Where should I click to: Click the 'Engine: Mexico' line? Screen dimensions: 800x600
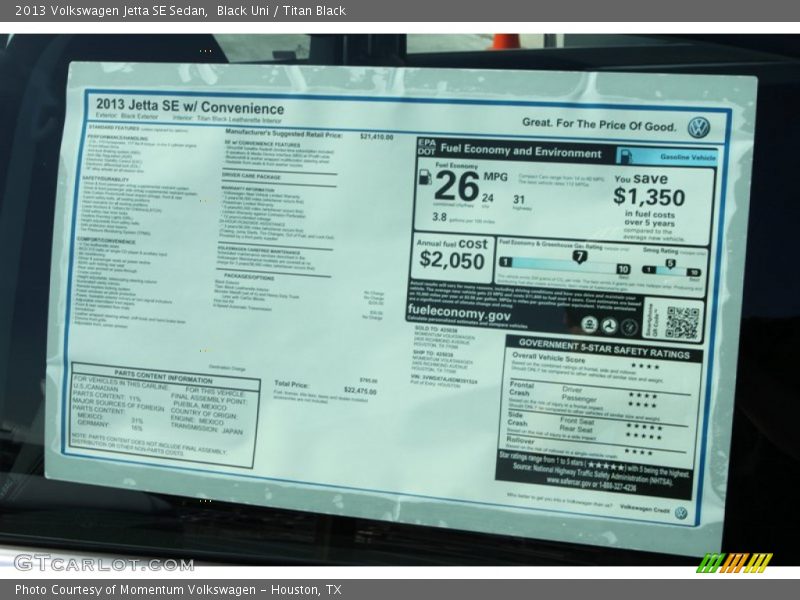(x=197, y=420)
